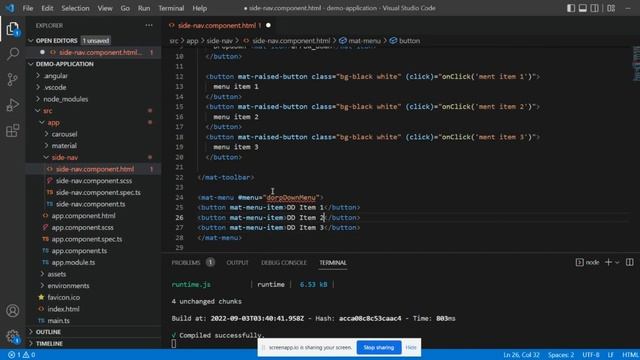Open the Accounts icon in activity bar
Viewport: 640px width, 360px height.
pos(13,311)
